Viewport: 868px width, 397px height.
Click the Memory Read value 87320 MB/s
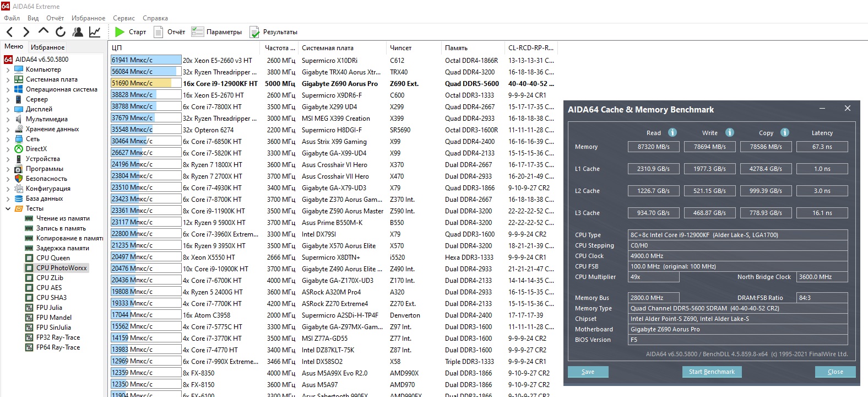[654, 147]
